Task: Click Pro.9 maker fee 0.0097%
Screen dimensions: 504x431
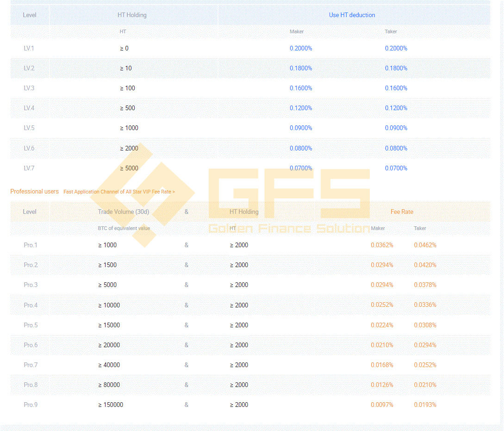Action: 382,405
